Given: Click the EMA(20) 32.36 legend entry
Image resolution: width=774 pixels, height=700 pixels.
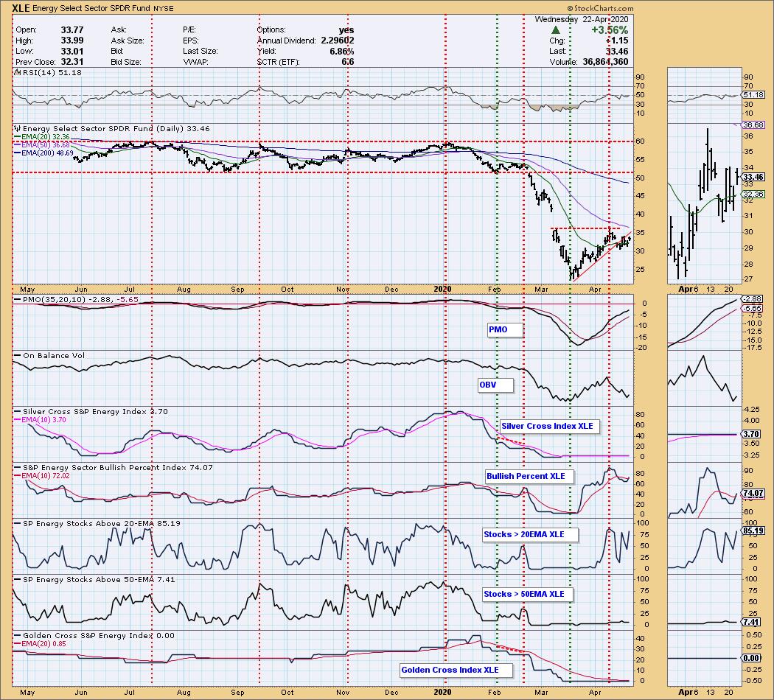Looking at the screenshot, I should pos(46,137).
